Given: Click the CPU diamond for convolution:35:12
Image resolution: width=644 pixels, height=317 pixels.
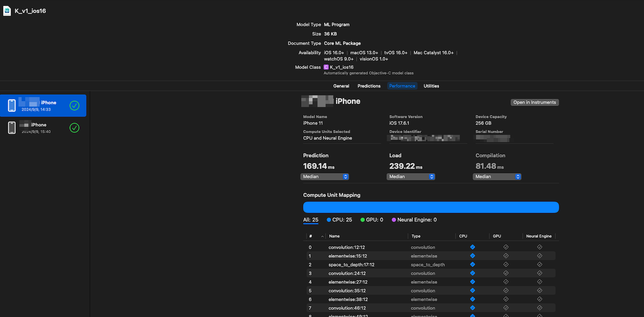Looking at the screenshot, I should click(x=472, y=290).
